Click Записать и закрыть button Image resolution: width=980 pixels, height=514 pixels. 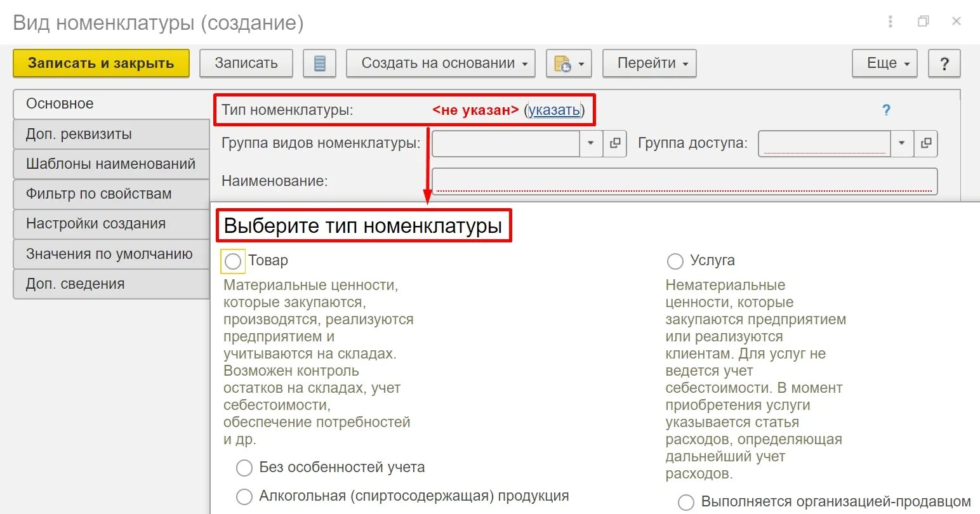point(102,63)
